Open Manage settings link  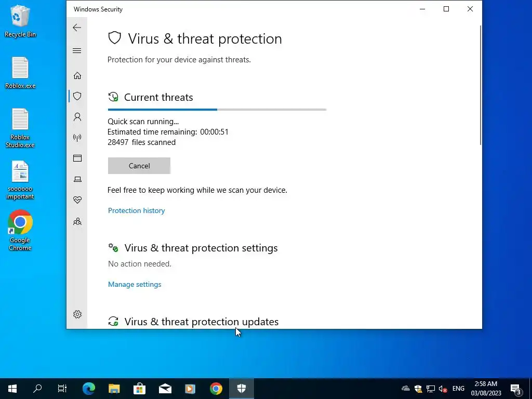point(135,284)
